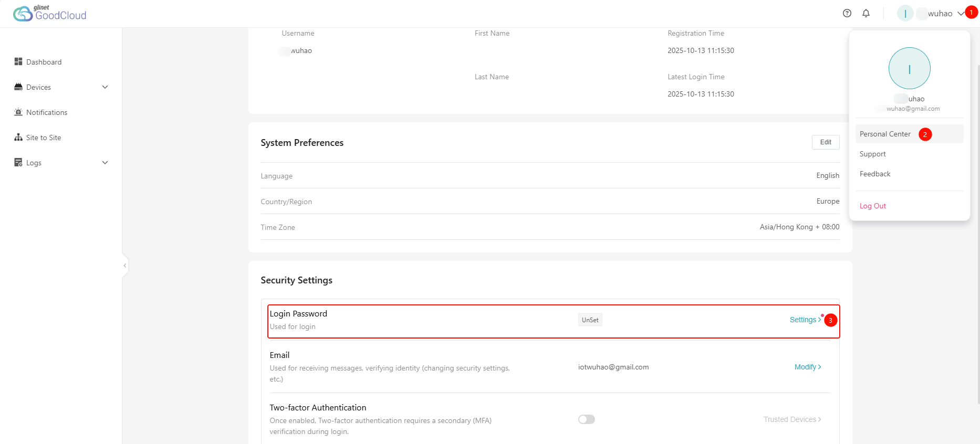Click the Devices router icon
980x444 pixels.
[18, 87]
